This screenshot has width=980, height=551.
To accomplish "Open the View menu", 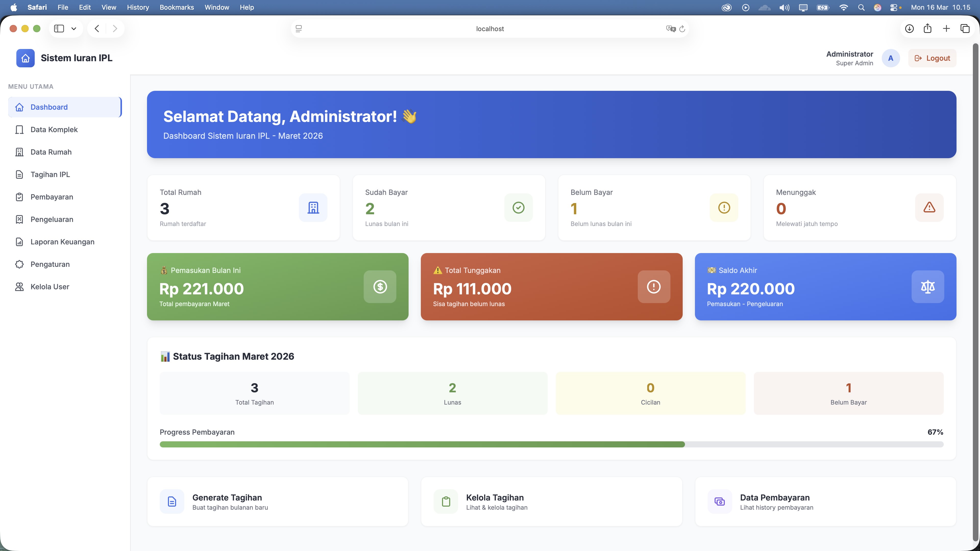I will (109, 7).
